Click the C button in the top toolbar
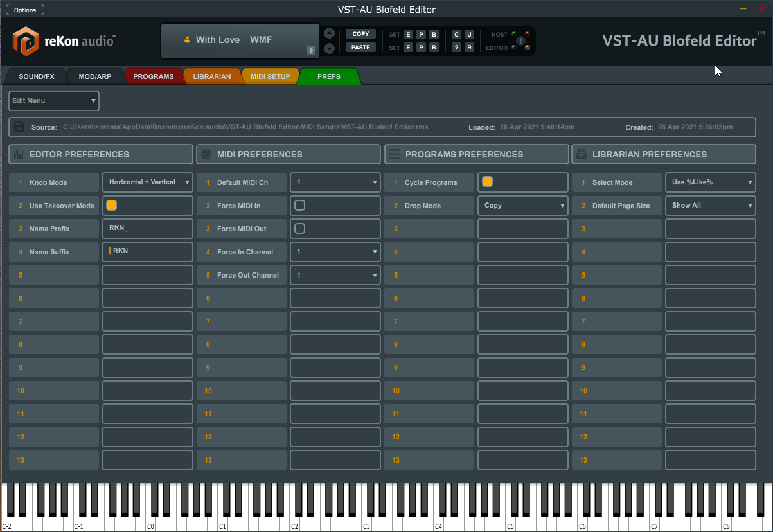Image resolution: width=773 pixels, height=532 pixels. pos(456,34)
